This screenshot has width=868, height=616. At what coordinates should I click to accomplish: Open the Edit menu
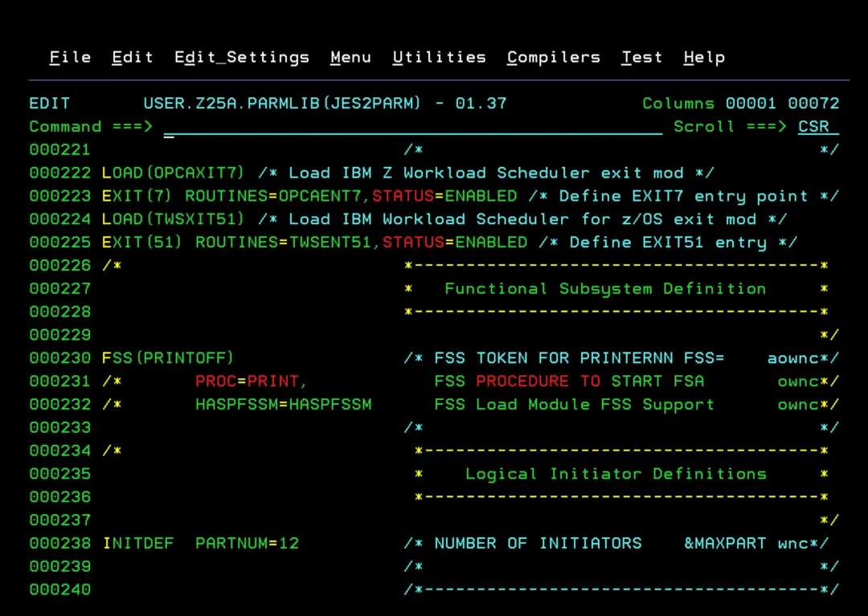coord(133,58)
